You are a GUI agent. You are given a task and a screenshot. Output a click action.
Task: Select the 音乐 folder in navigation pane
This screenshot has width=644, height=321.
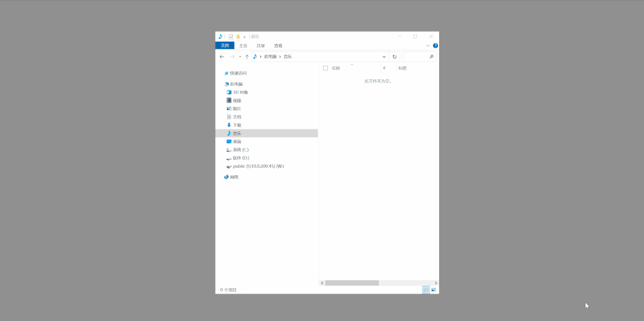(x=266, y=133)
